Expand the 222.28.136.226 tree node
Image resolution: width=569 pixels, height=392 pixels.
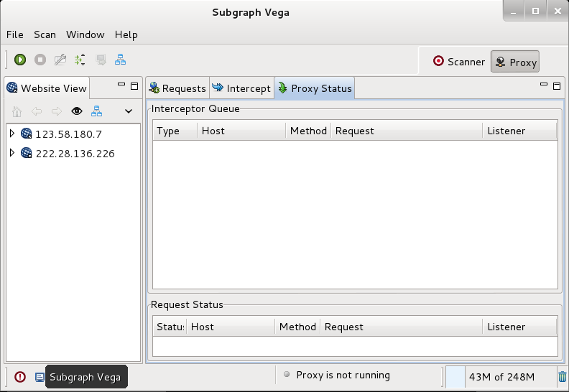pos(12,153)
